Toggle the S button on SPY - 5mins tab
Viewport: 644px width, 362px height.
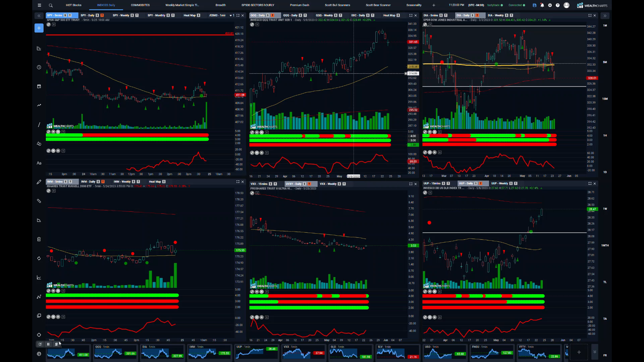tap(65, 15)
